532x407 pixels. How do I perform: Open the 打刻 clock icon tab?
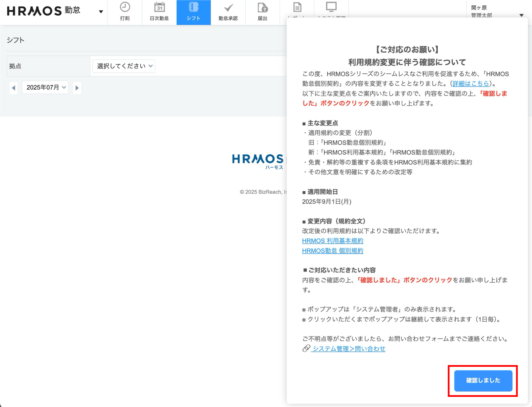(125, 12)
